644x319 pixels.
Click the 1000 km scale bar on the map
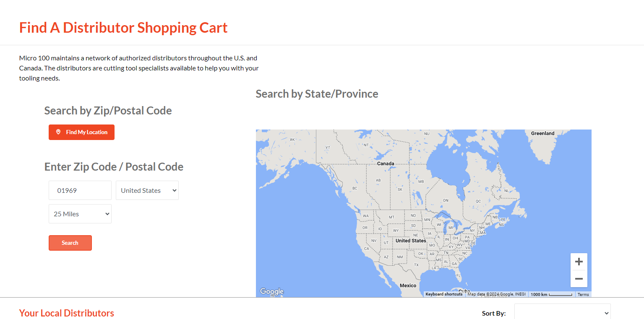click(x=550, y=294)
